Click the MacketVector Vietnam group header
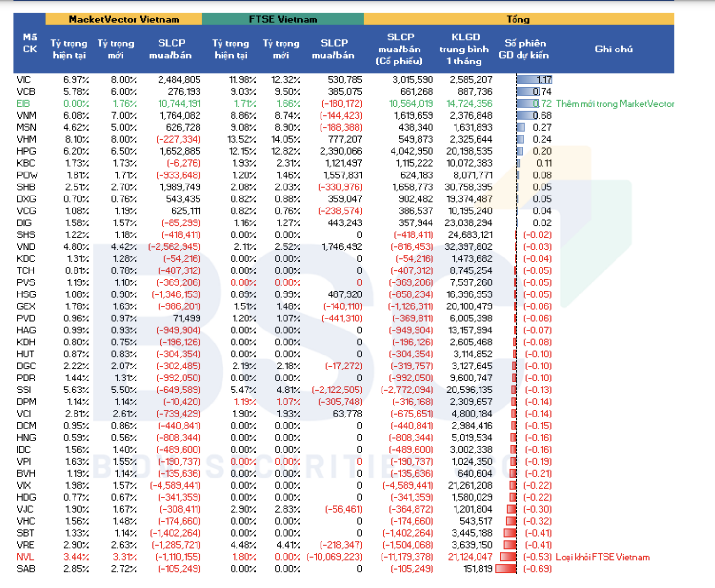The image size is (715, 588). click(123, 19)
